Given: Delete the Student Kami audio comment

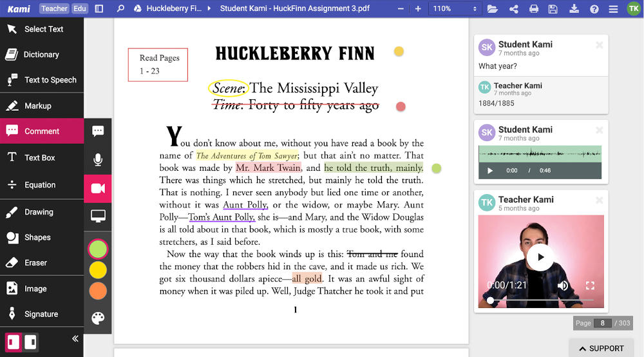Looking at the screenshot, I should click(x=599, y=130).
